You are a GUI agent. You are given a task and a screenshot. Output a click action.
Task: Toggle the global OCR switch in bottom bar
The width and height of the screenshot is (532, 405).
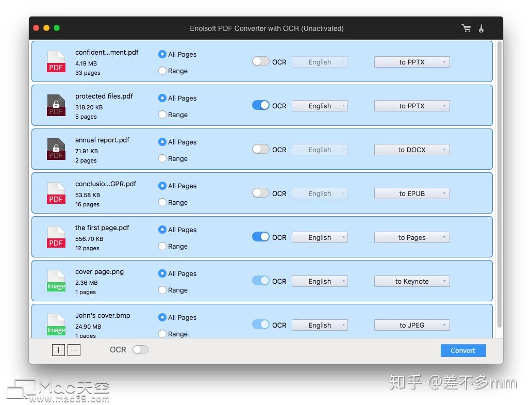140,350
